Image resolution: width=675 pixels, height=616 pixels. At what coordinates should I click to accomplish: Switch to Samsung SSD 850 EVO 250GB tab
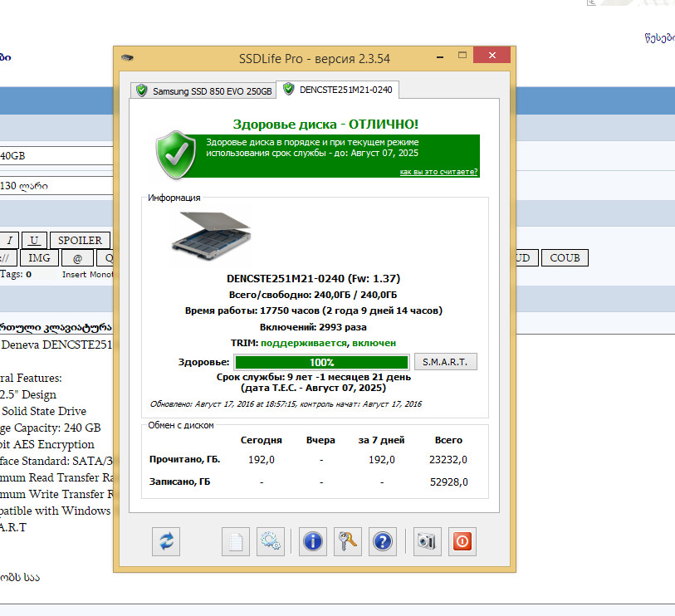tap(203, 90)
